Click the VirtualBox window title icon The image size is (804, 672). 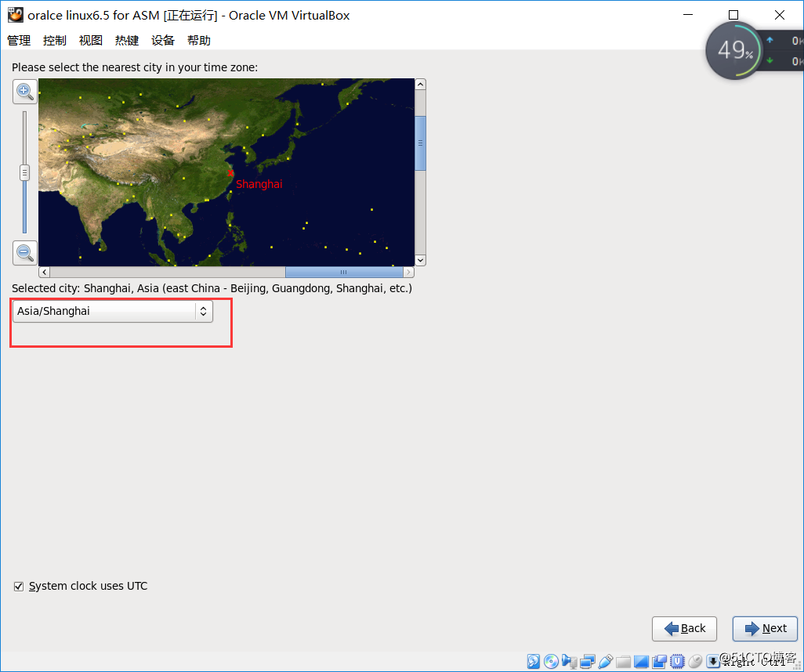16,15
